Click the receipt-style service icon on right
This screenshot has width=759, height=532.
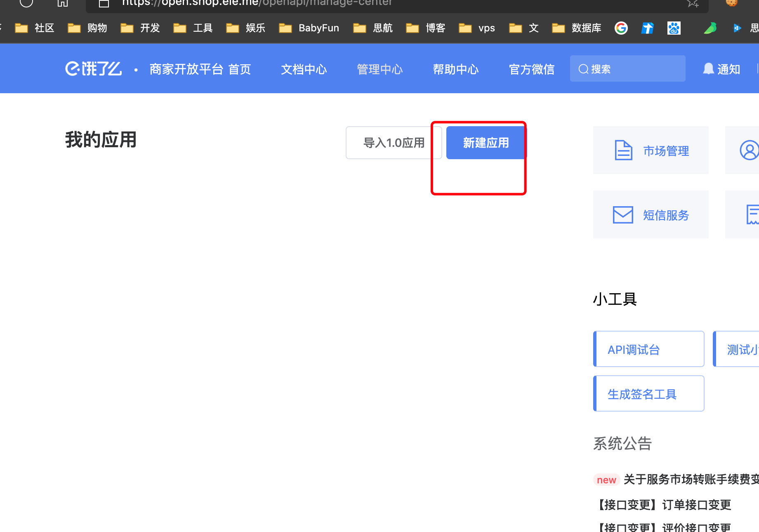[752, 214]
